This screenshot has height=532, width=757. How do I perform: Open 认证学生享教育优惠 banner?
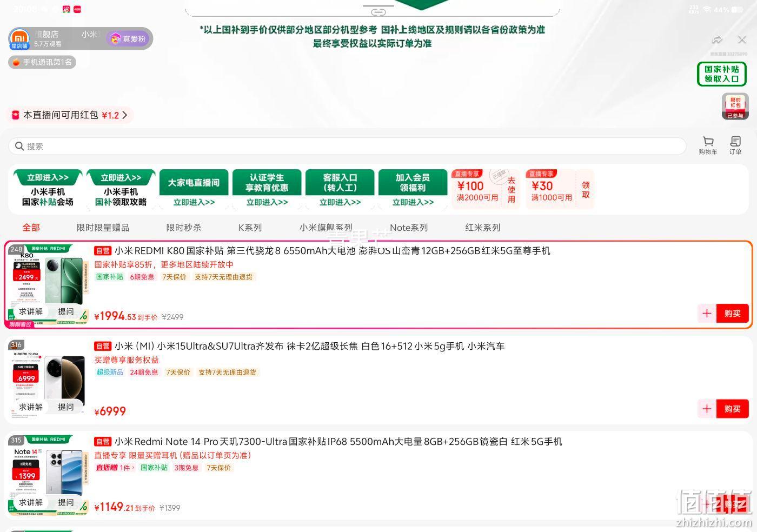click(x=267, y=189)
